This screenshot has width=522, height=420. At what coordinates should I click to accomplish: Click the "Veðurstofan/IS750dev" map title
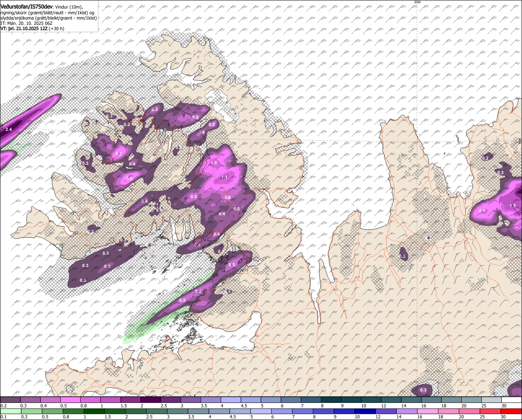pyautogui.click(x=27, y=6)
